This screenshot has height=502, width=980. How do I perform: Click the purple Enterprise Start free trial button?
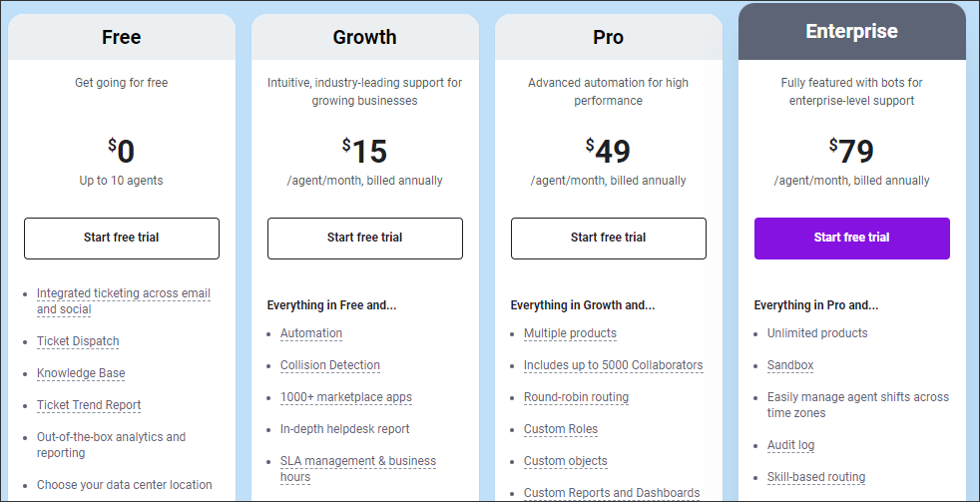pos(852,239)
